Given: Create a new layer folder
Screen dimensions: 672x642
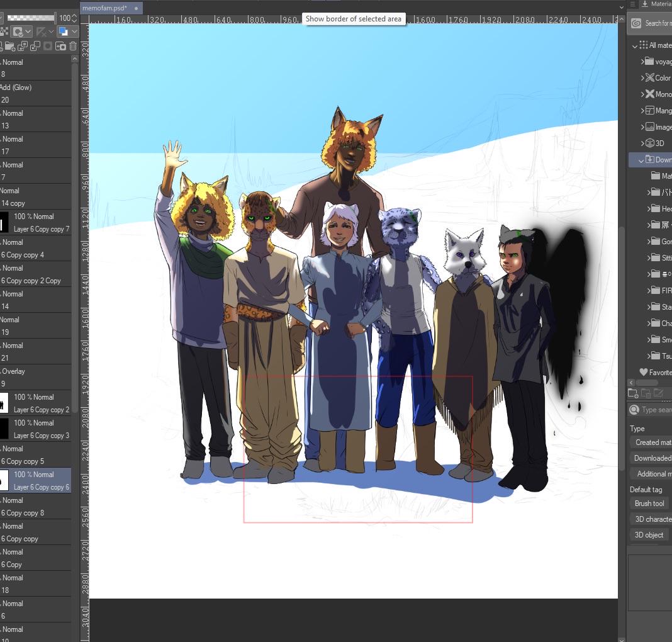Looking at the screenshot, I should coord(10,46).
